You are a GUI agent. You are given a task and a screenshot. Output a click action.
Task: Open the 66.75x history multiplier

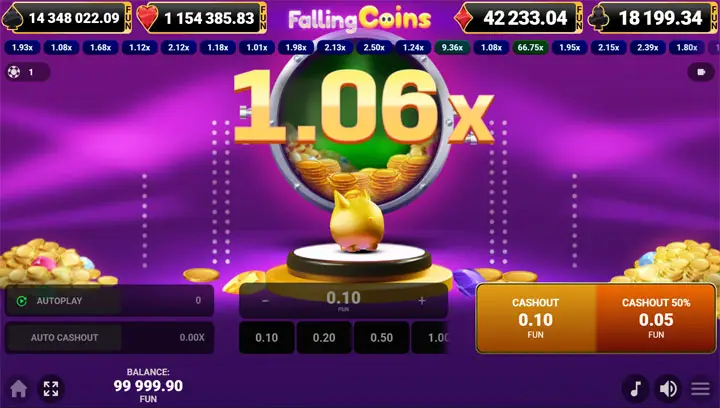click(530, 47)
